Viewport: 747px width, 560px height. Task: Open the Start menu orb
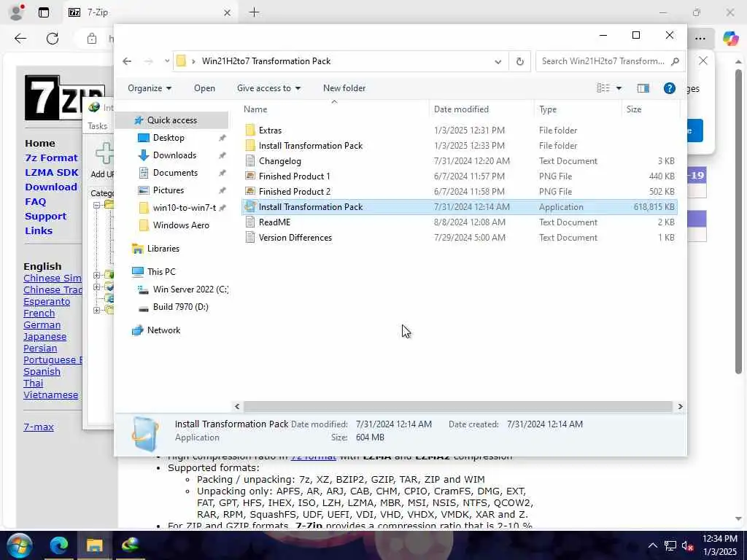point(18,545)
